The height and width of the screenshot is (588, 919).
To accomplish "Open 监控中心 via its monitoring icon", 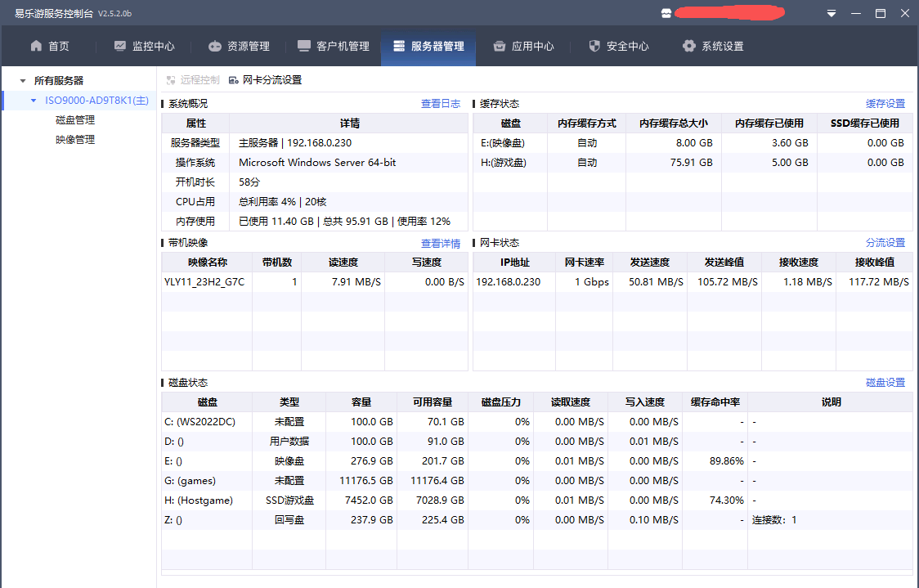I will pyautogui.click(x=121, y=46).
